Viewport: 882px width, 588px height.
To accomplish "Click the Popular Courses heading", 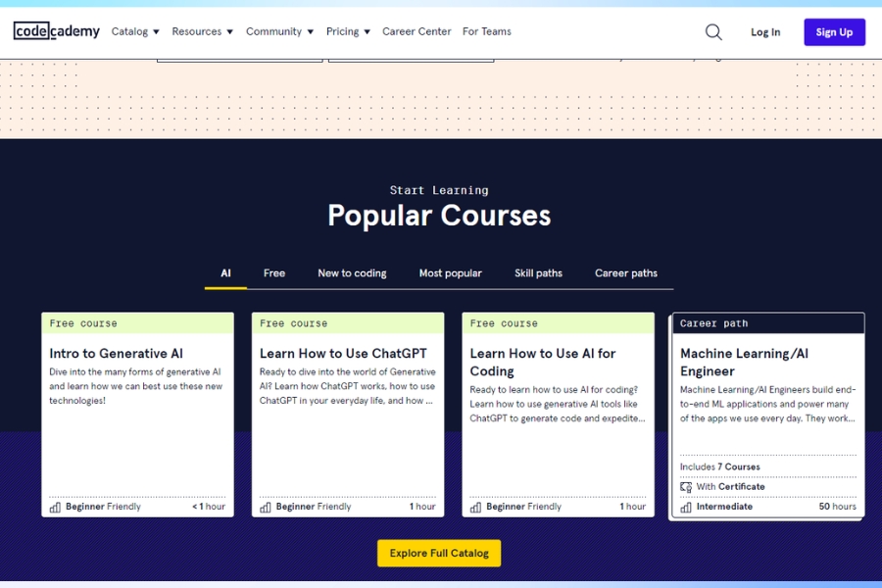I will (439, 216).
